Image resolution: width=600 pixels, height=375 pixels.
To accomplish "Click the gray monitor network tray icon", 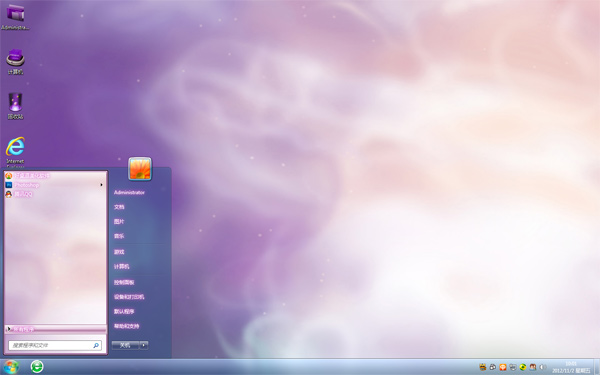I will 513,367.
